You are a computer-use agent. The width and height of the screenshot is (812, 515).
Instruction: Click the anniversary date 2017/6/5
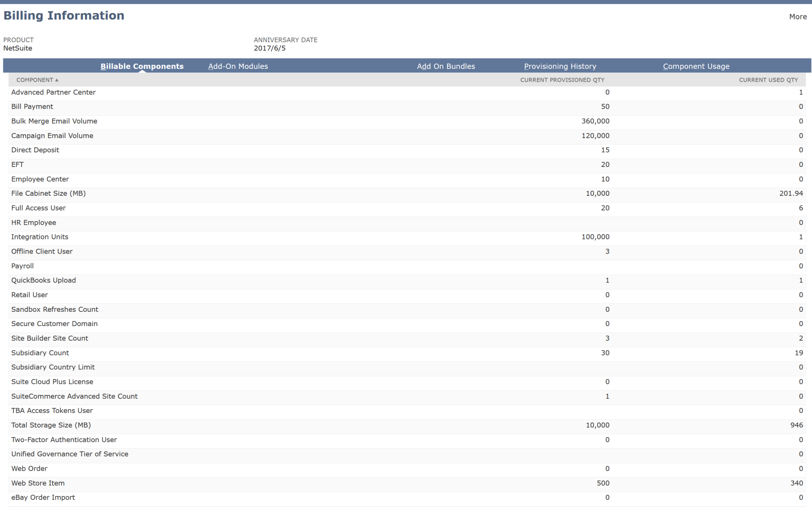coord(269,48)
